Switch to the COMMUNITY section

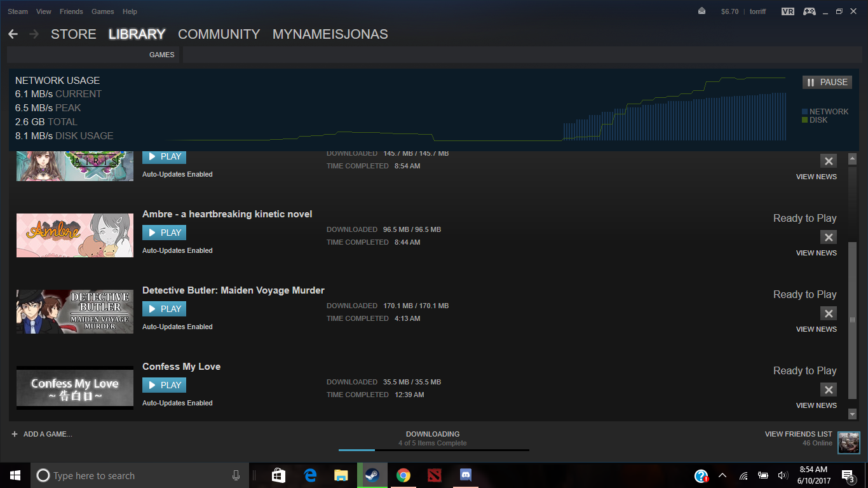coord(219,34)
